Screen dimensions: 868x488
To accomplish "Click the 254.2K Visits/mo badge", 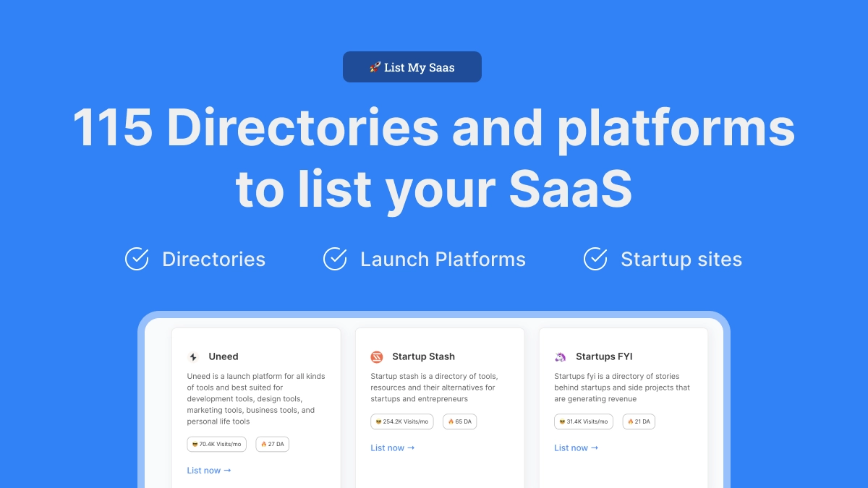I will click(401, 421).
